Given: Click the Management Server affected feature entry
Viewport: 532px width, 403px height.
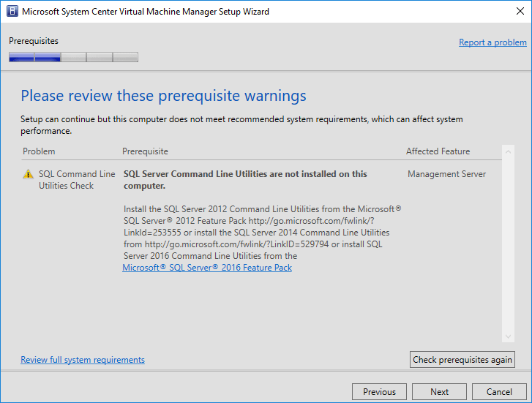Looking at the screenshot, I should [x=446, y=174].
